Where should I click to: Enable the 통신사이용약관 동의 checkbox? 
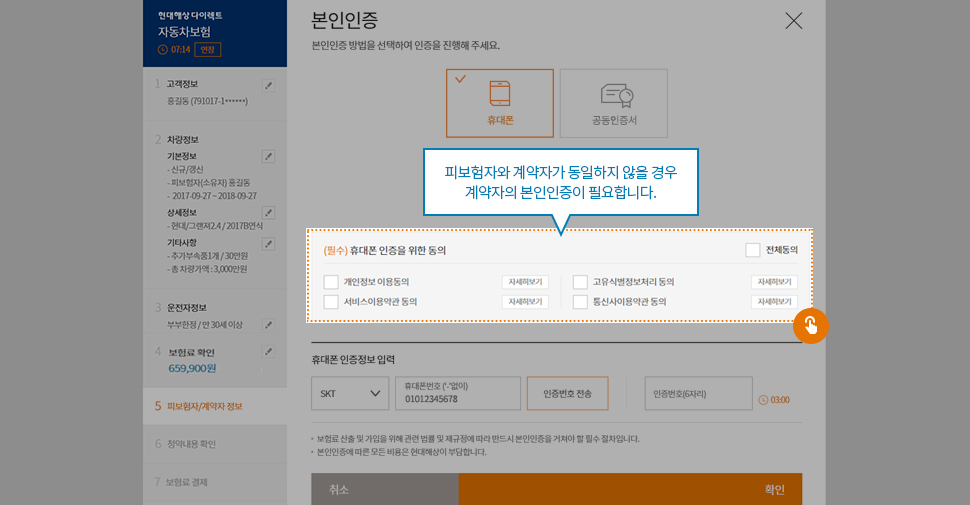(x=580, y=302)
